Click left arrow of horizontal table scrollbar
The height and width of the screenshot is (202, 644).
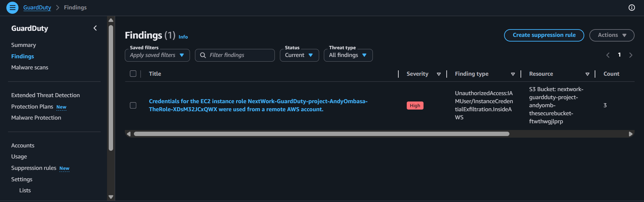(129, 134)
